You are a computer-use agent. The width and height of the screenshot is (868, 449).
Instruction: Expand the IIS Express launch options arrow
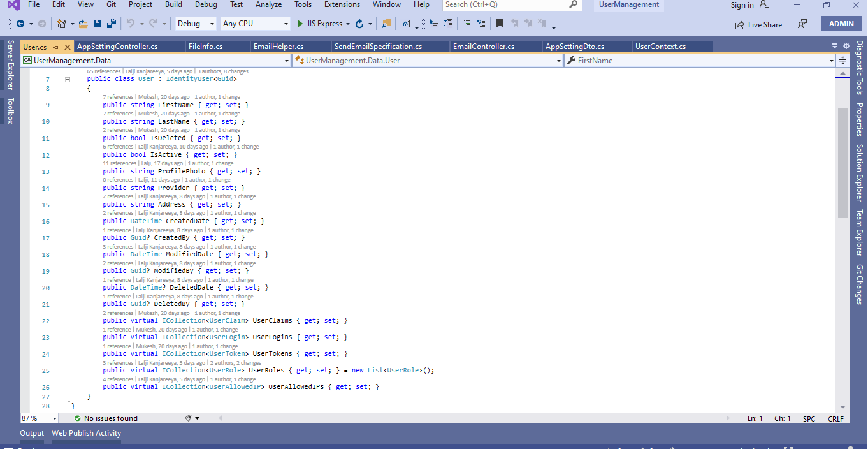point(348,24)
